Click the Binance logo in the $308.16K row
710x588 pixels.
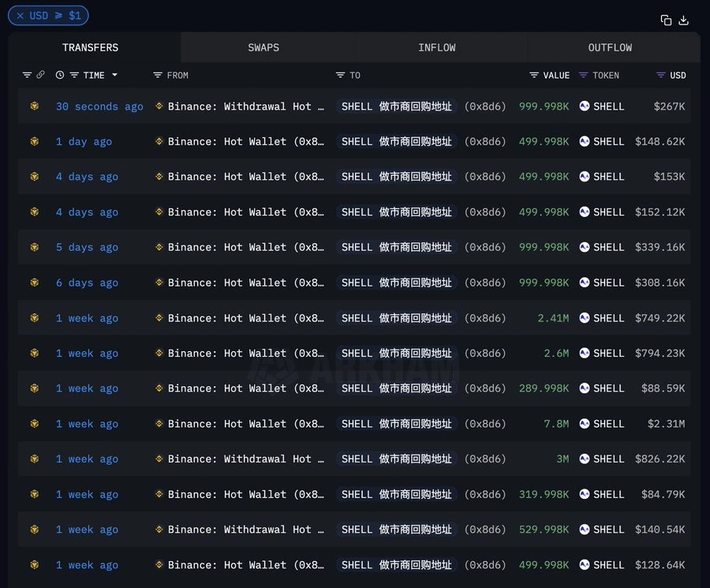(159, 283)
